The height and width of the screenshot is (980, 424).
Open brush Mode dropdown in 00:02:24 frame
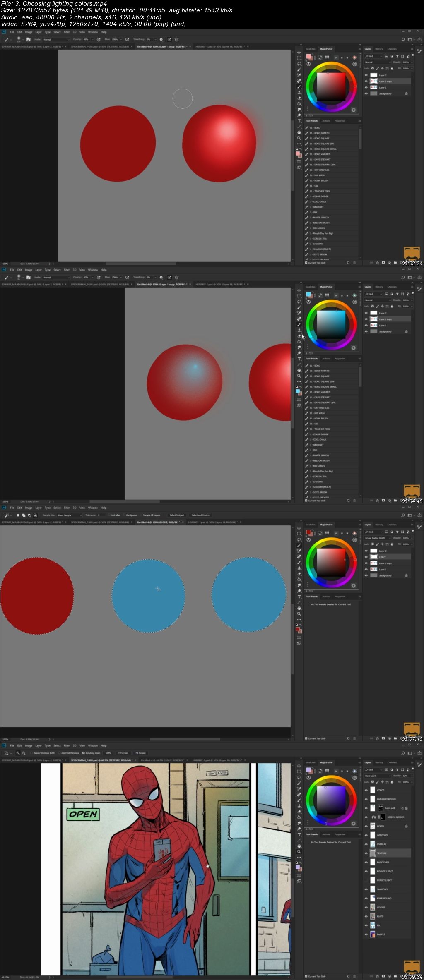tap(56, 39)
